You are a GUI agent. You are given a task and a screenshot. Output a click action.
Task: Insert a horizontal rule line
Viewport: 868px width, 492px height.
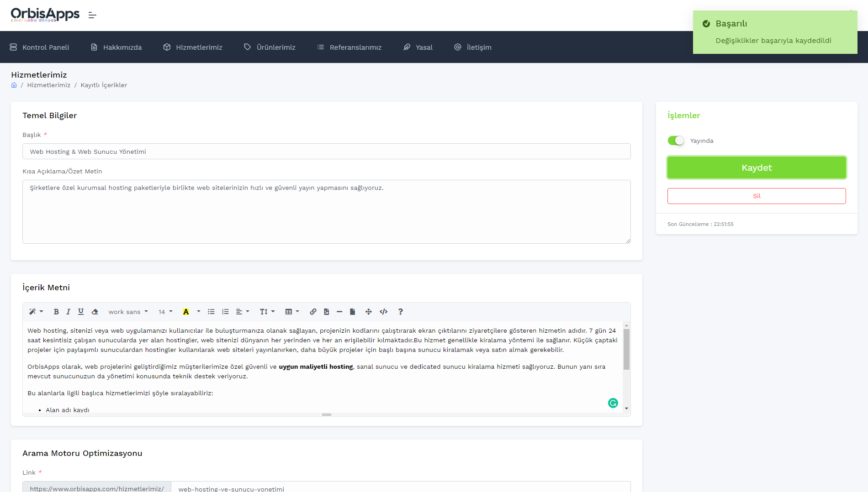click(339, 312)
